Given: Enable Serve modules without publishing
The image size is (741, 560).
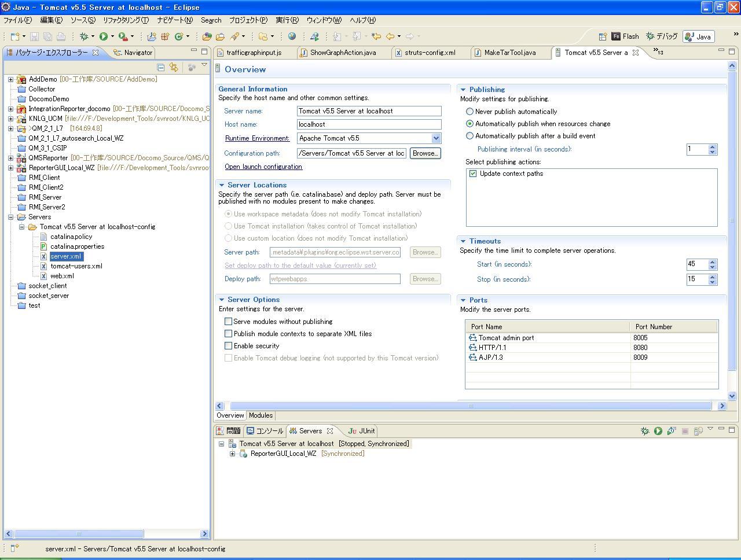Looking at the screenshot, I should point(228,322).
